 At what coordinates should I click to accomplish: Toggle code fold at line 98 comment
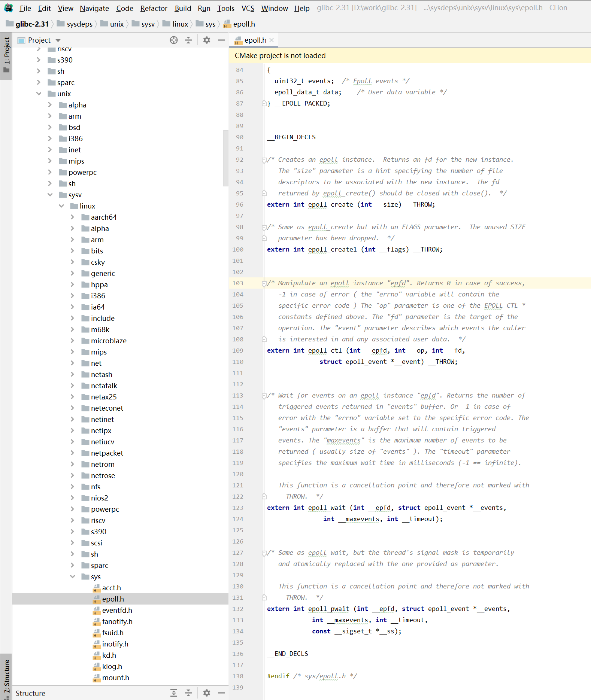tap(264, 227)
